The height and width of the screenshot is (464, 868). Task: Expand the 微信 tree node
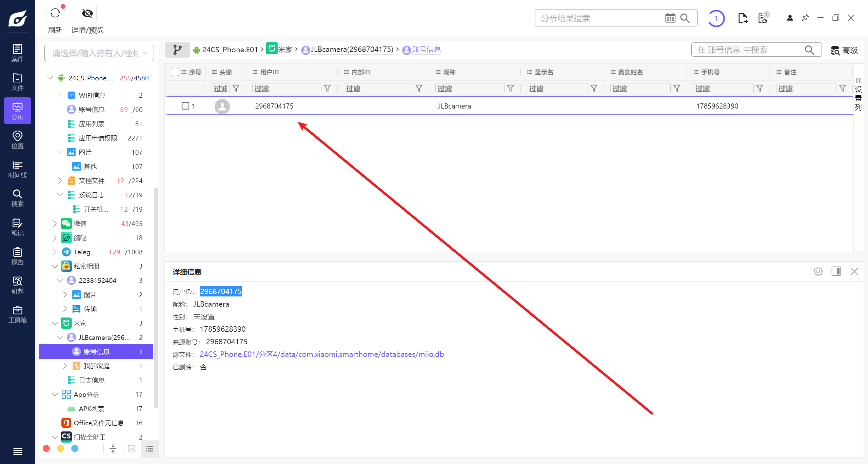point(55,224)
